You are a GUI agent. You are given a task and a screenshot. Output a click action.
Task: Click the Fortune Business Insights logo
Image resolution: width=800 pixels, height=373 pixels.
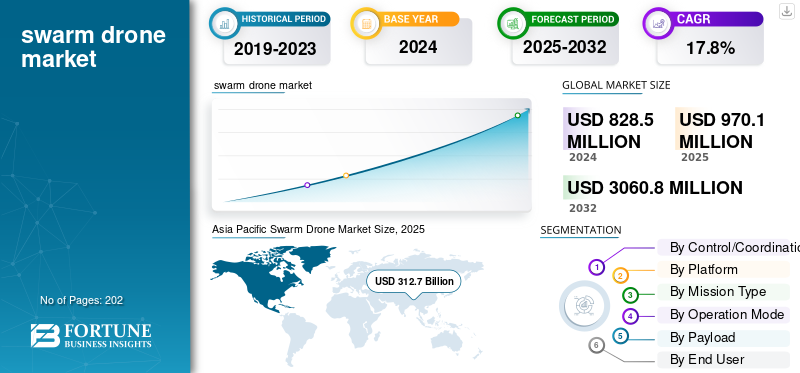[91, 335]
